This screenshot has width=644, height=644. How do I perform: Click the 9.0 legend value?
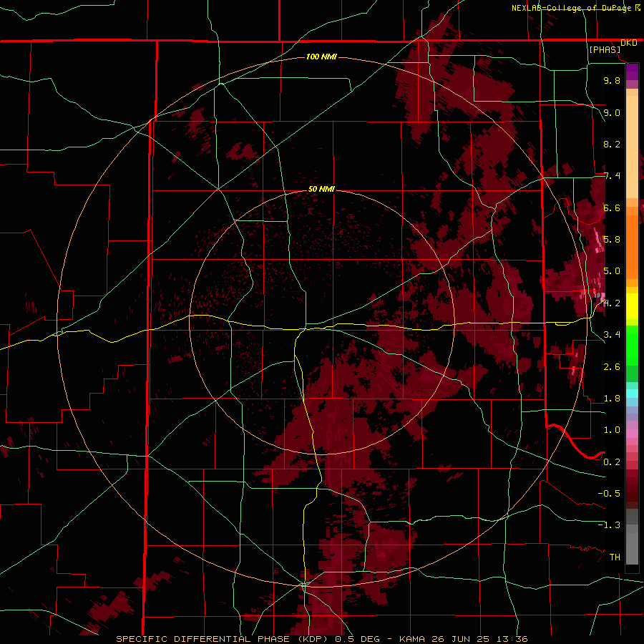click(x=612, y=112)
